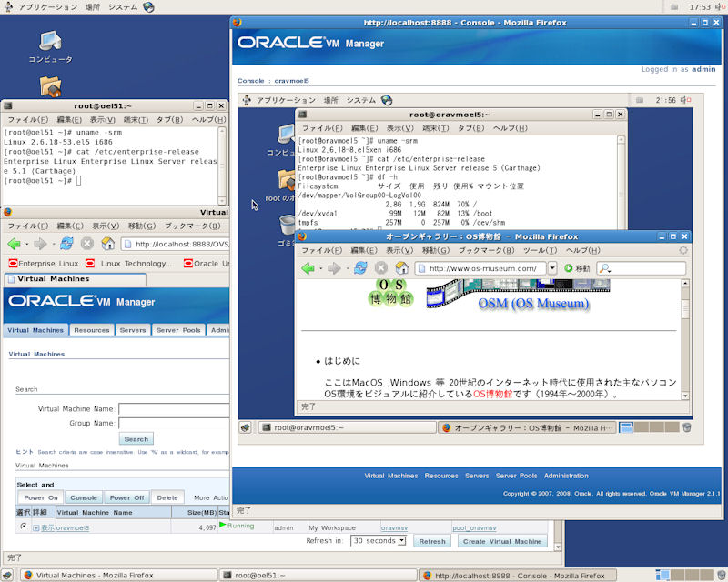The width and height of the screenshot is (728, 582).
Task: Click Administration link in console footer
Action: 566,476
